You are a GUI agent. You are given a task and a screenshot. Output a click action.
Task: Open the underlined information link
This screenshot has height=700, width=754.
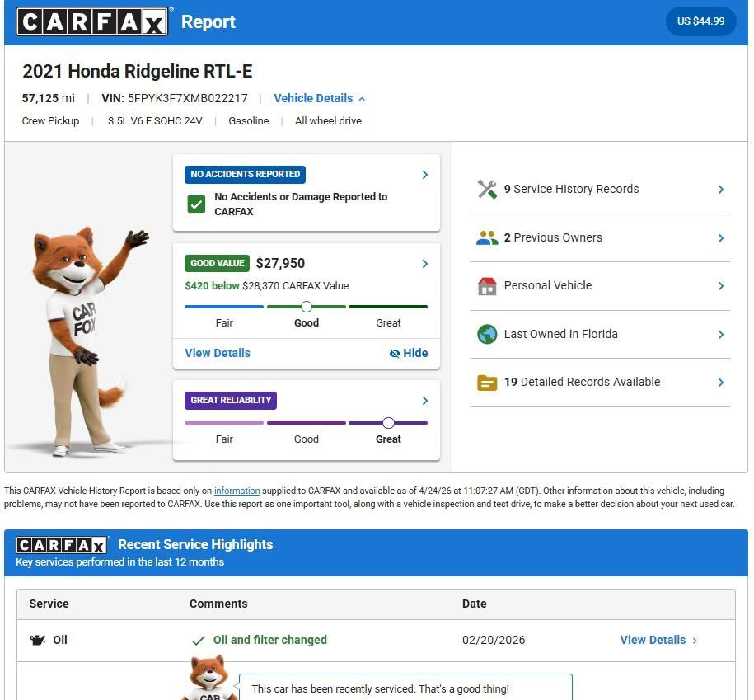pyautogui.click(x=237, y=491)
